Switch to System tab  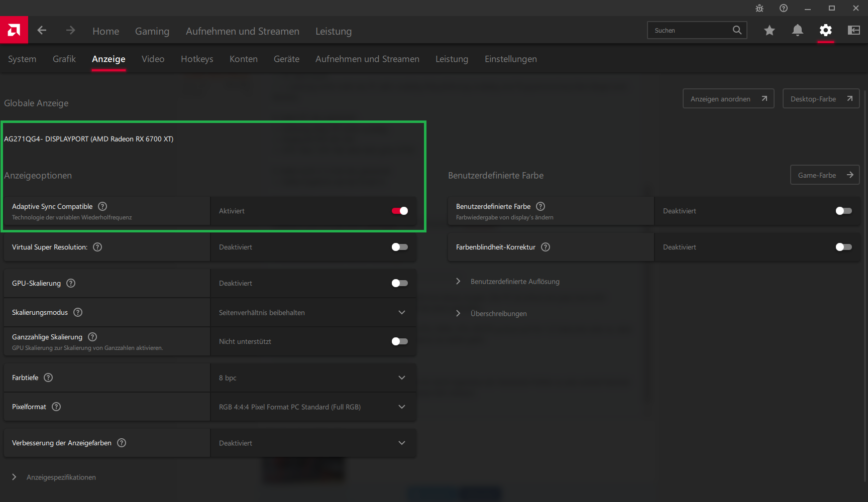(x=22, y=59)
